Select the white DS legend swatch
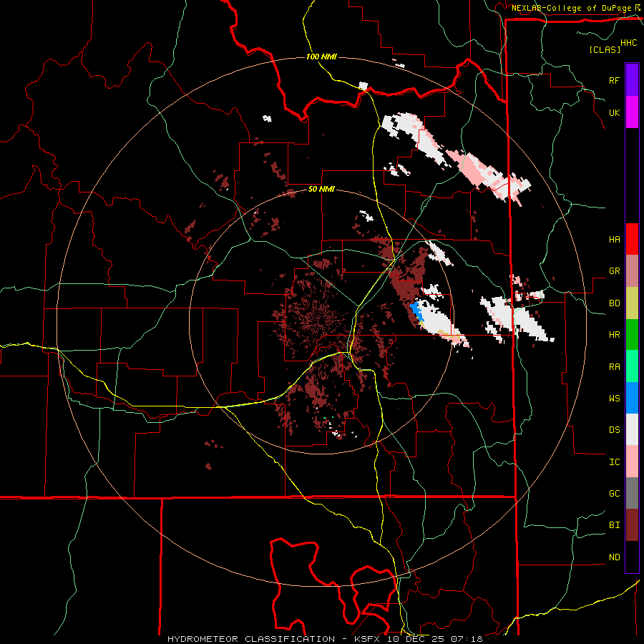644x644 pixels. click(632, 429)
